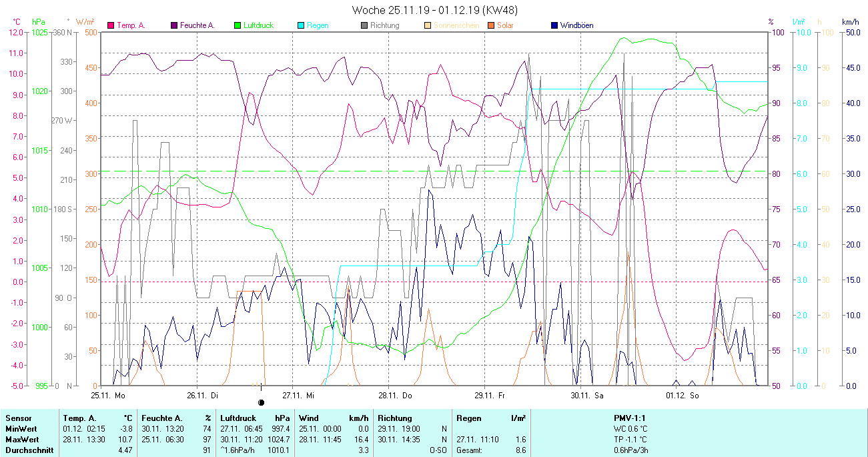Click the '°C' axis unit label at top left
The height and width of the screenshot is (457, 868).
coord(16,22)
